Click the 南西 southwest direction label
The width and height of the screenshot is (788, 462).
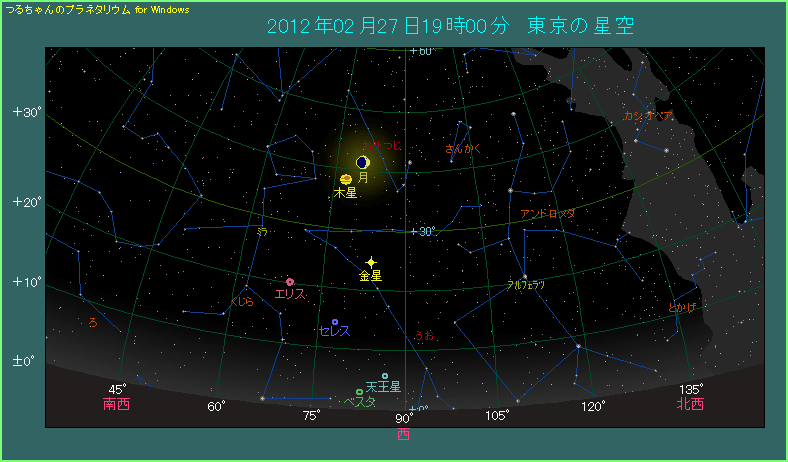[x=117, y=405]
